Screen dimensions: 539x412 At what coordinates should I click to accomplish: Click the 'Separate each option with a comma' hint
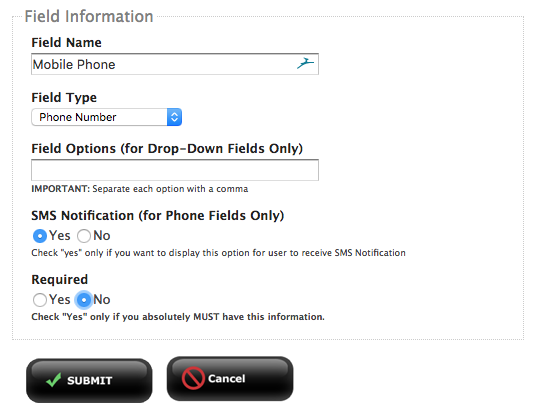170,189
